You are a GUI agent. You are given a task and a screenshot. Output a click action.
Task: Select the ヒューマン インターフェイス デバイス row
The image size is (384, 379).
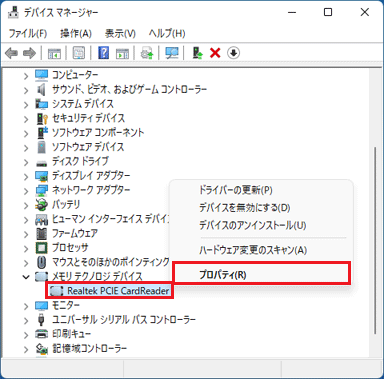[x=110, y=219]
